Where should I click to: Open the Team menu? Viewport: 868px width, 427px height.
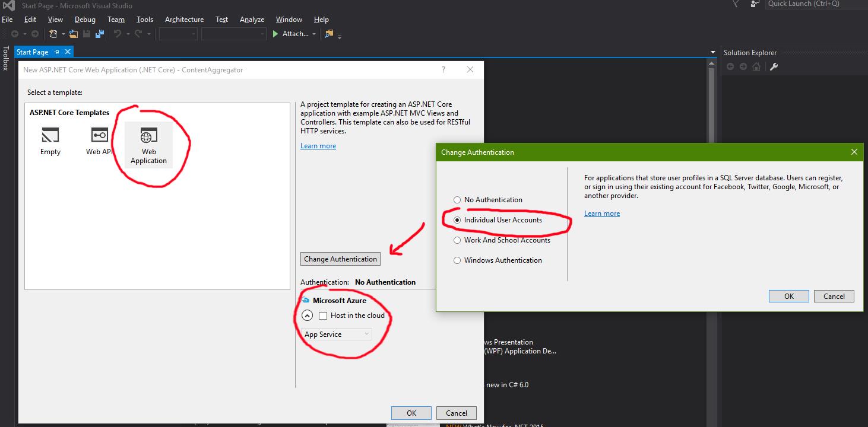pos(116,20)
